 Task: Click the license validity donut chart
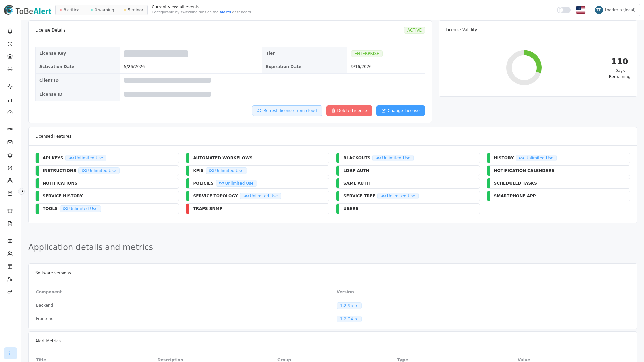(x=524, y=68)
